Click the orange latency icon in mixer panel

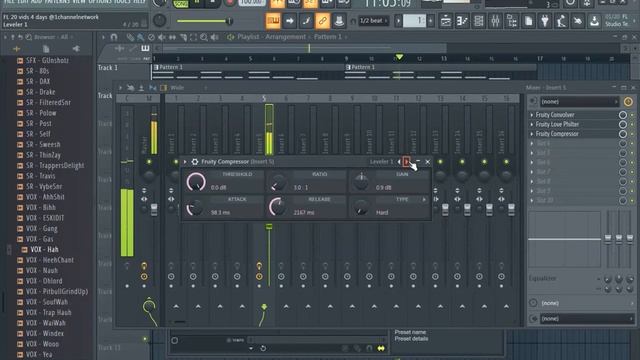click(628, 101)
